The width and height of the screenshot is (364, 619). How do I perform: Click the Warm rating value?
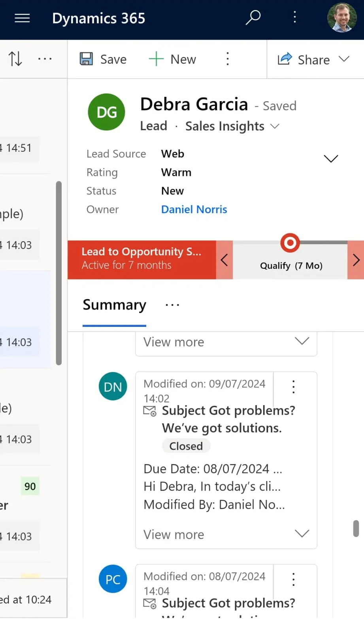(176, 172)
